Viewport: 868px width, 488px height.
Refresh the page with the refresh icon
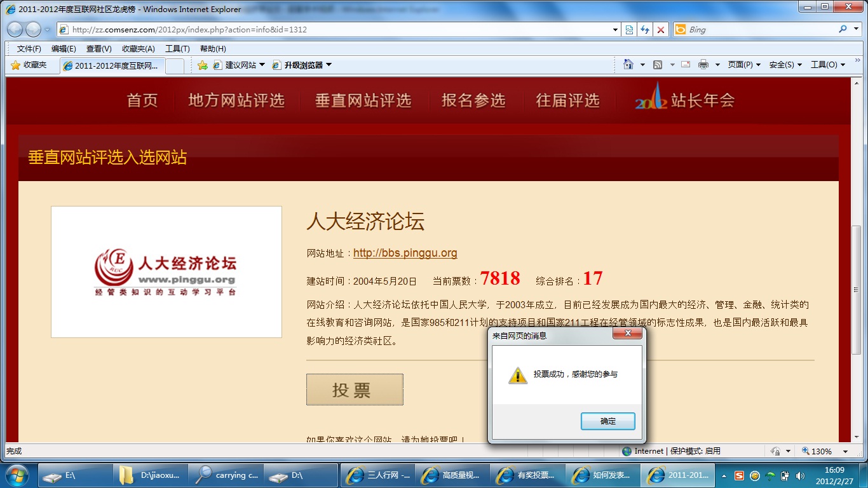(x=645, y=29)
